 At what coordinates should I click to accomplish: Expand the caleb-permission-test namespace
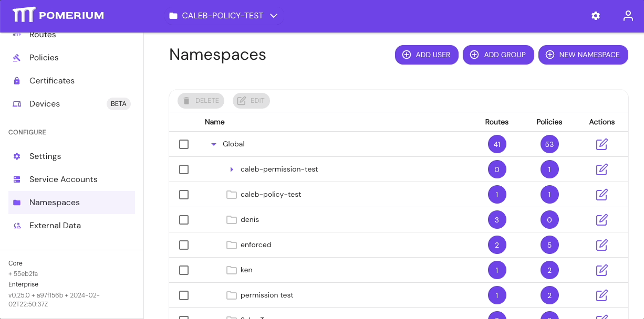tap(231, 169)
